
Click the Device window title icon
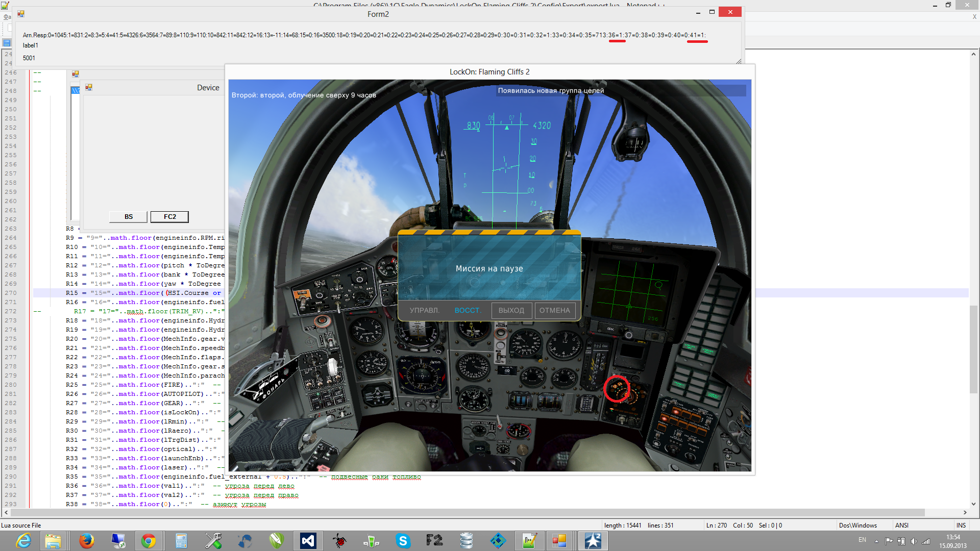click(89, 88)
